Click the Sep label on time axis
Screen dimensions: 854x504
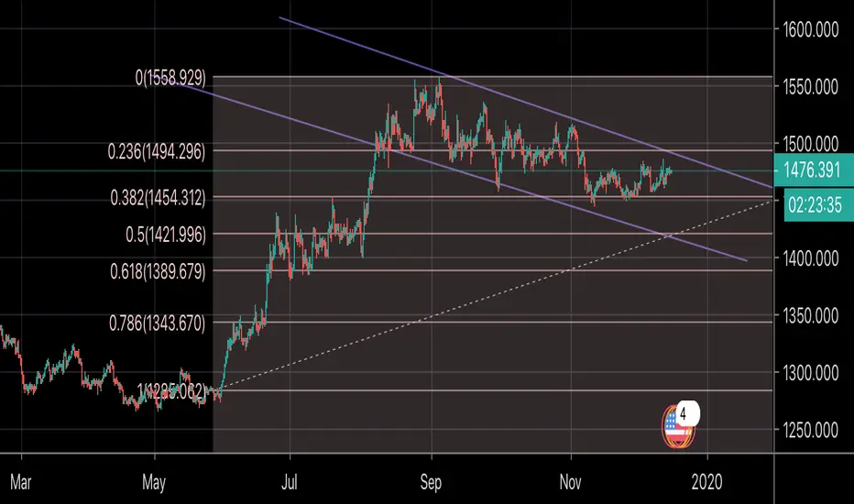[x=431, y=483]
